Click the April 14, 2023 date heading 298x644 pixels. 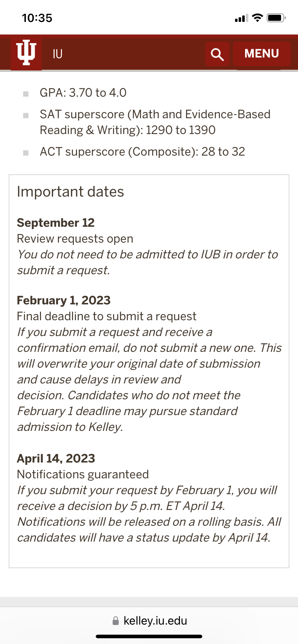56,459
